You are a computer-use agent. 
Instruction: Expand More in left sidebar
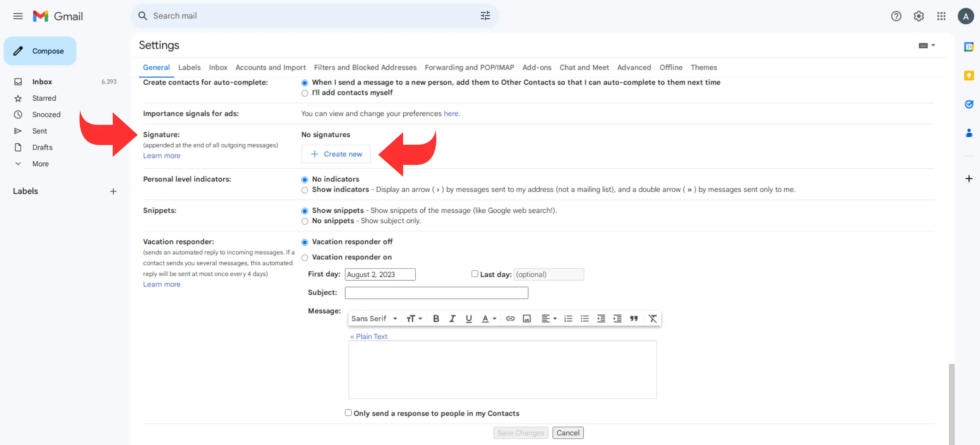pyautogui.click(x=40, y=163)
